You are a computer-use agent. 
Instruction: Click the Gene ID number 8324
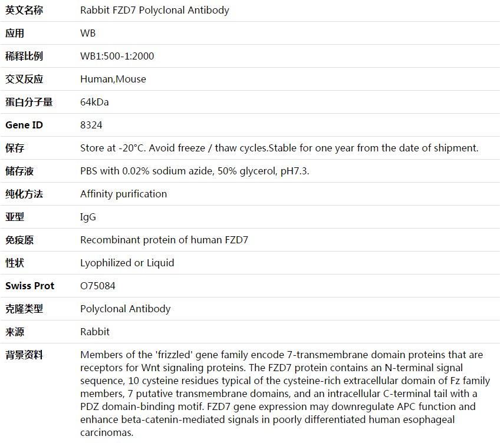(91, 125)
